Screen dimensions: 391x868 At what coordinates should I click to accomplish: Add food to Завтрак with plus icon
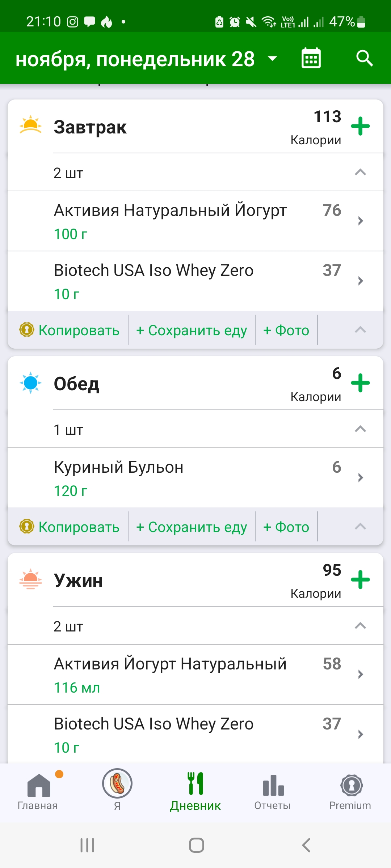(x=360, y=126)
